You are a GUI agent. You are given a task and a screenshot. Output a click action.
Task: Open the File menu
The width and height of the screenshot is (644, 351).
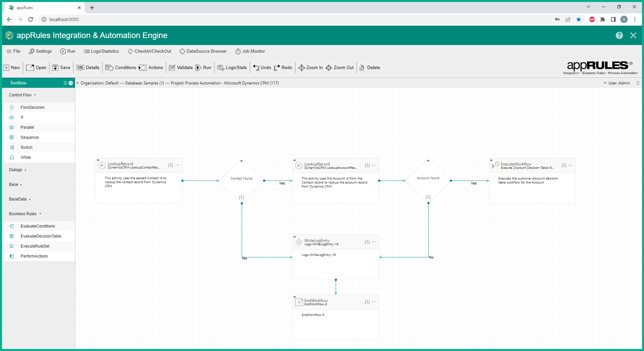tap(13, 51)
